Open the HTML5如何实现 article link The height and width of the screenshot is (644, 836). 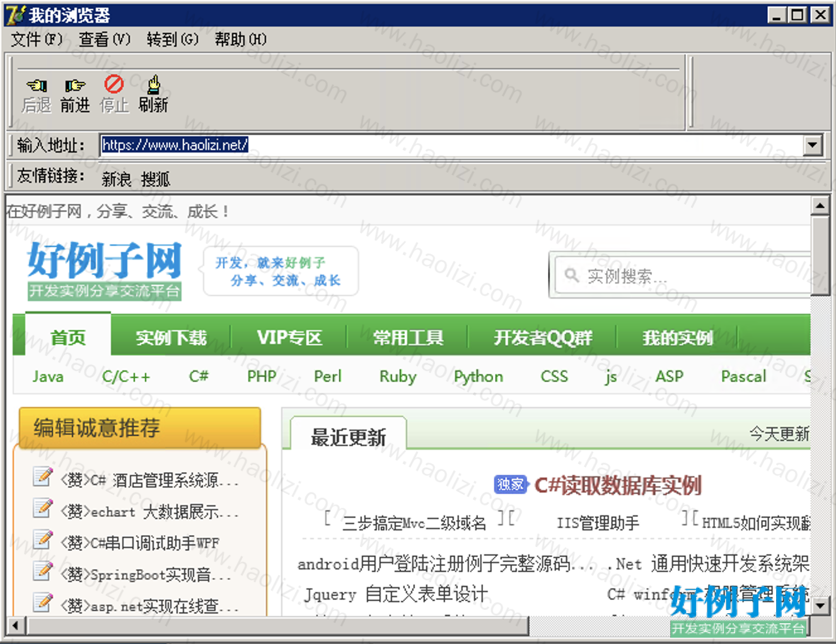pyautogui.click(x=755, y=523)
